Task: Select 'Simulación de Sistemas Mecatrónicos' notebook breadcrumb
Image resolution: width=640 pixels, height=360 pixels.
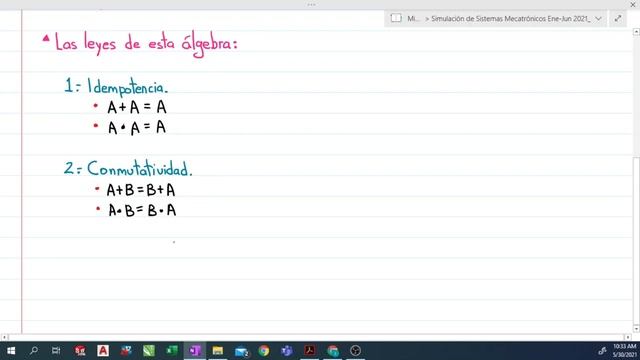Action: (511, 19)
